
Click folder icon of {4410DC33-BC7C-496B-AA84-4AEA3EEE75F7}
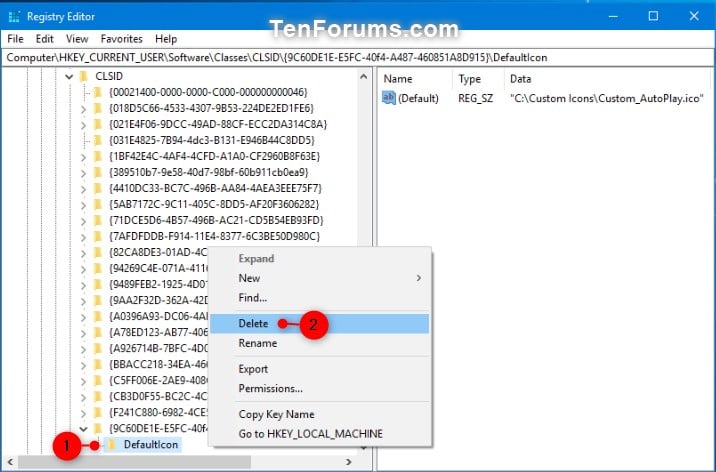98,188
